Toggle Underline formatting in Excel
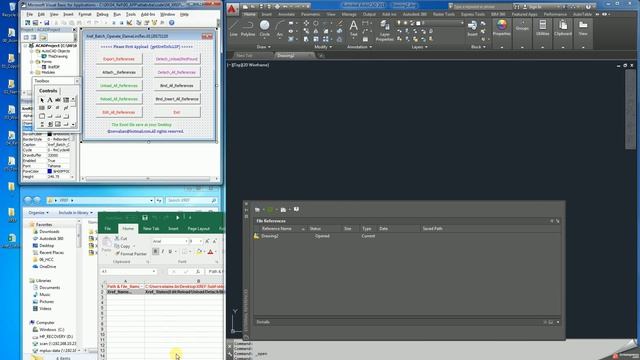 pos(170,252)
